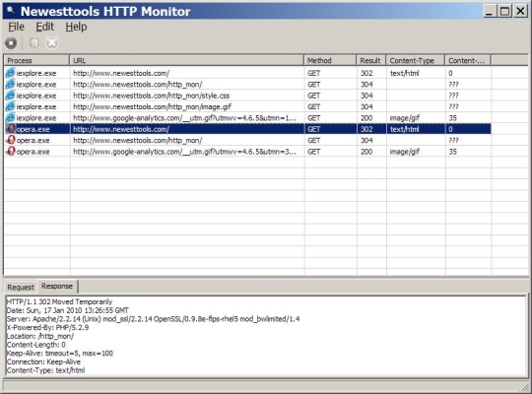Sort by the Result column header
The image size is (532, 394).
pyautogui.click(x=371, y=60)
